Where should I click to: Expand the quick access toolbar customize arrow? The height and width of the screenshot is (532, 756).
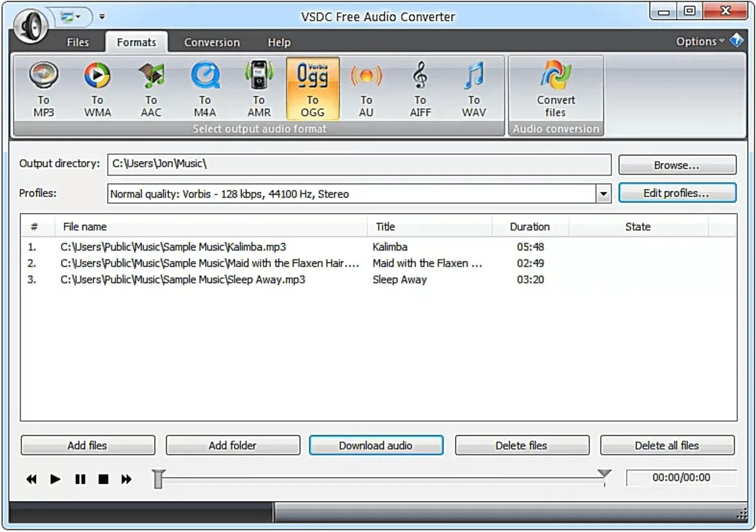point(102,17)
